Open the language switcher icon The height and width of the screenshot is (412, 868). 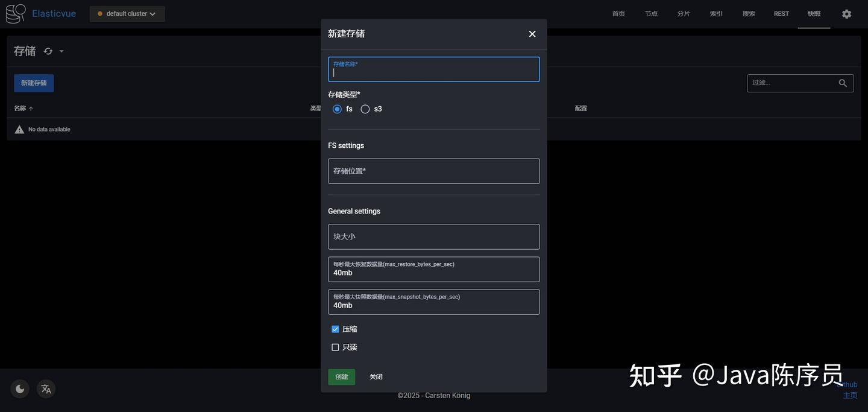click(46, 387)
